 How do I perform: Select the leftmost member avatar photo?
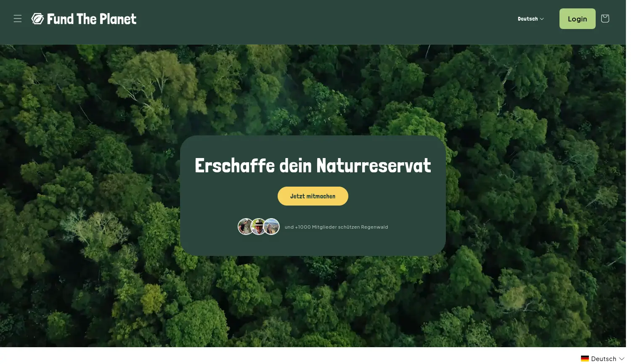point(246,226)
